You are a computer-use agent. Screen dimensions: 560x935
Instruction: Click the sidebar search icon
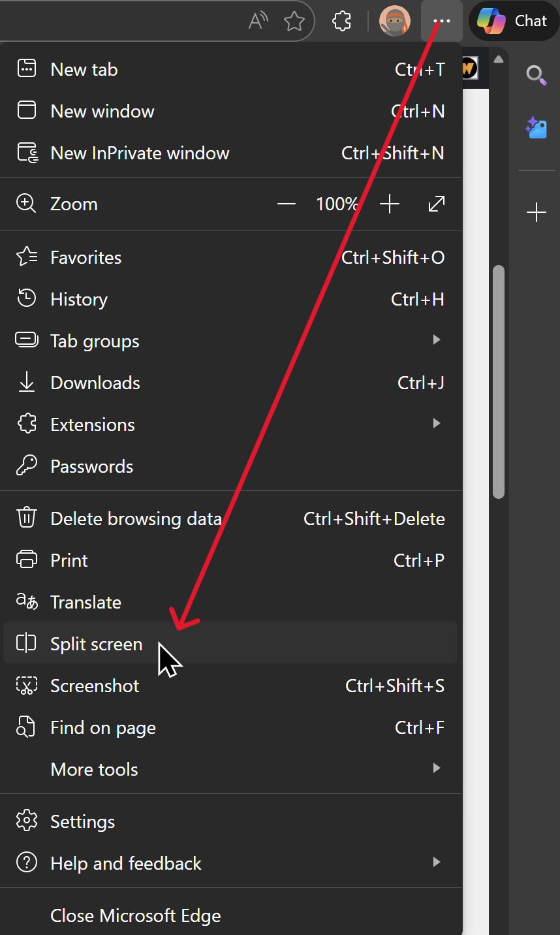(x=536, y=75)
